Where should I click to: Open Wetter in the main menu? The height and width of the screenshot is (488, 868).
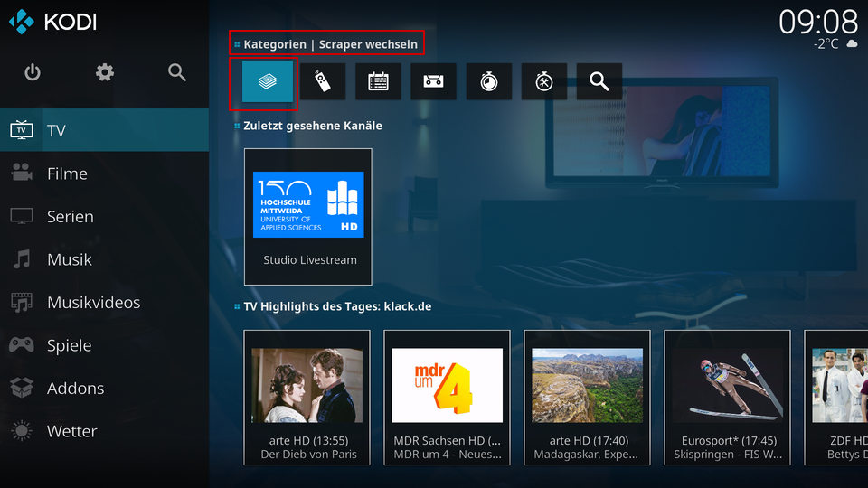pyautogui.click(x=104, y=431)
